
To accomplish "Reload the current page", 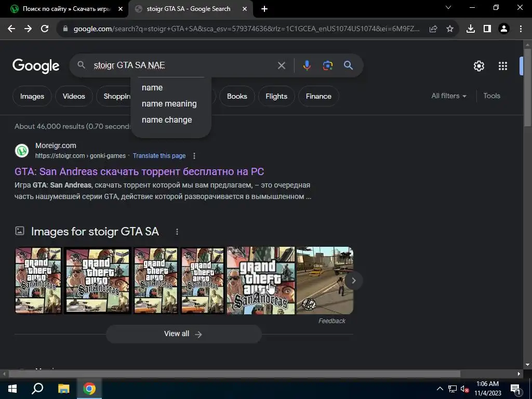I will [45, 29].
